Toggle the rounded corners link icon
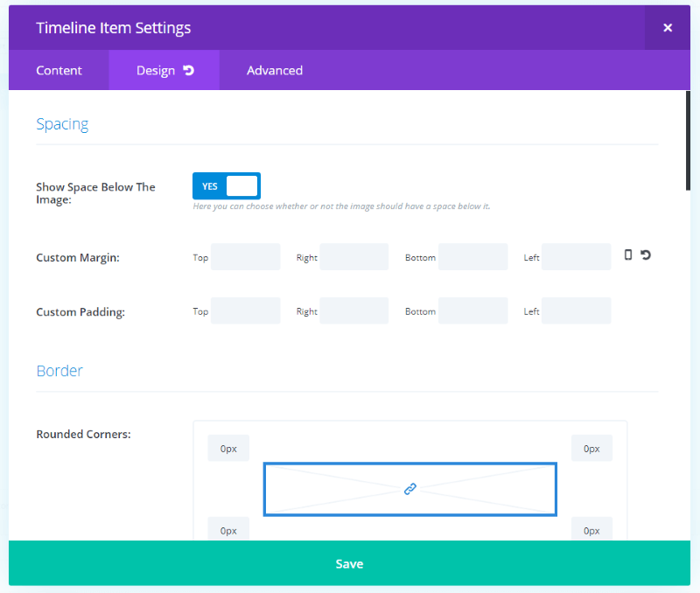The height and width of the screenshot is (593, 700). 409,489
